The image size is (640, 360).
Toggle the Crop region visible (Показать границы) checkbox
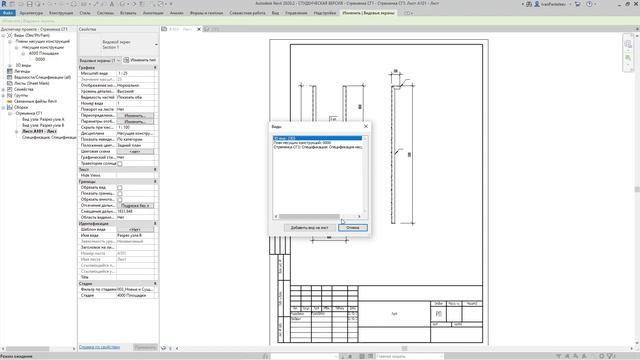120,193
